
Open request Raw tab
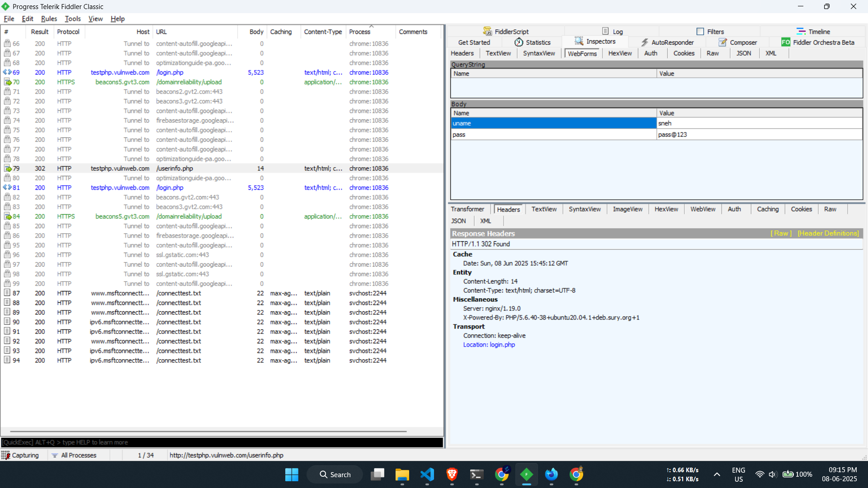pos(712,53)
